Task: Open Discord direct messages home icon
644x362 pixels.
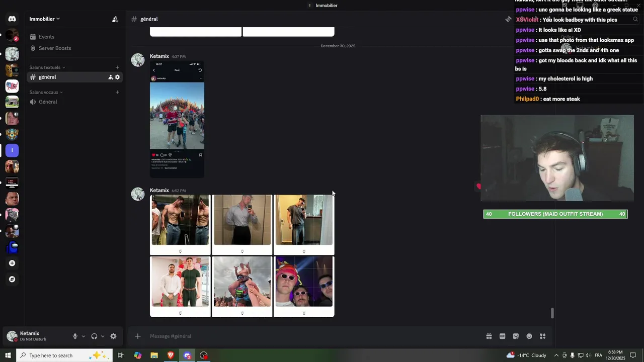Action: point(12,19)
